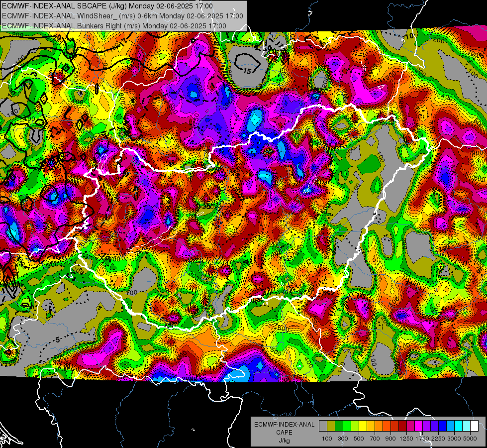Screen dimensions: 487x448
Task: Click the SBCAPE (J/kg) title line
Action: [x=107, y=6]
